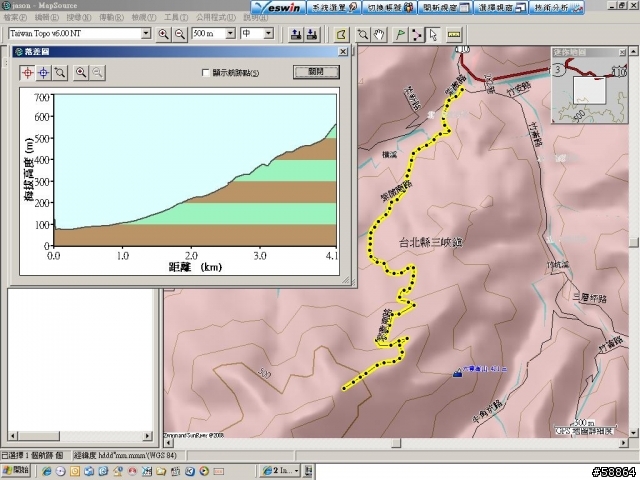Open the 500 m zoom scale dropdown

[229, 34]
